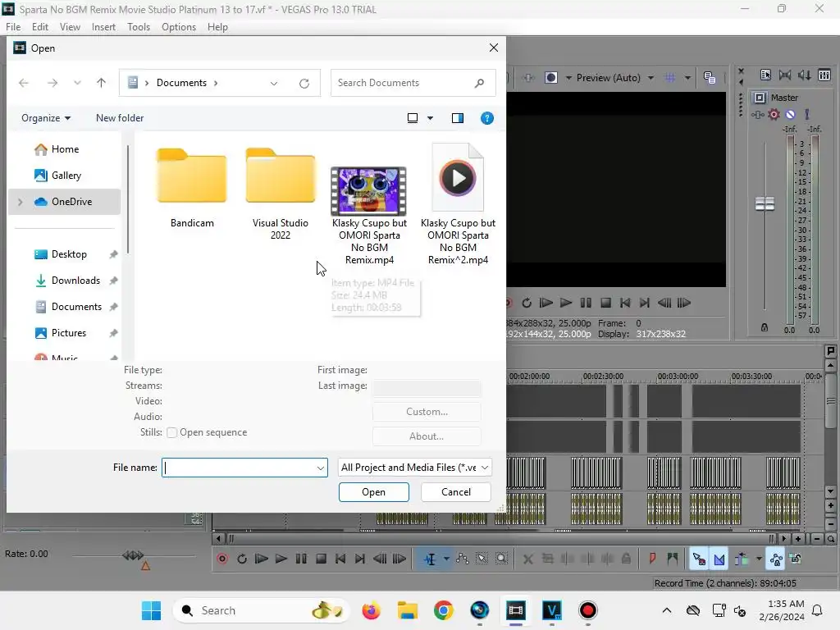Click the zoom out time minus button on timeline

pos(816,538)
